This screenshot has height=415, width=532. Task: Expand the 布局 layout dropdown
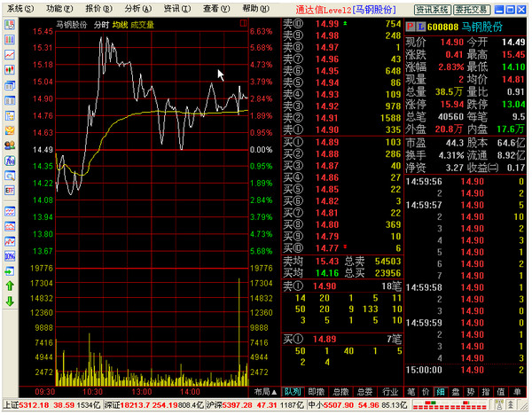pos(265,392)
